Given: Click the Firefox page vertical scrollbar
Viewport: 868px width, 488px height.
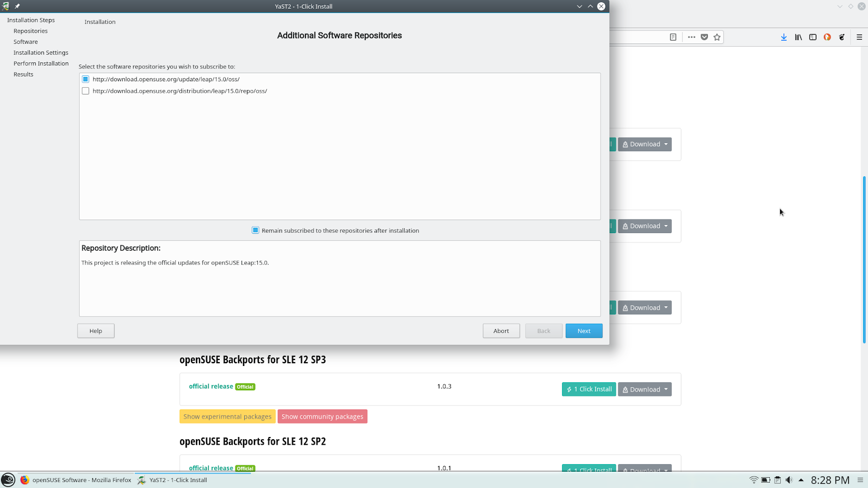Looking at the screenshot, I should pyautogui.click(x=864, y=259).
